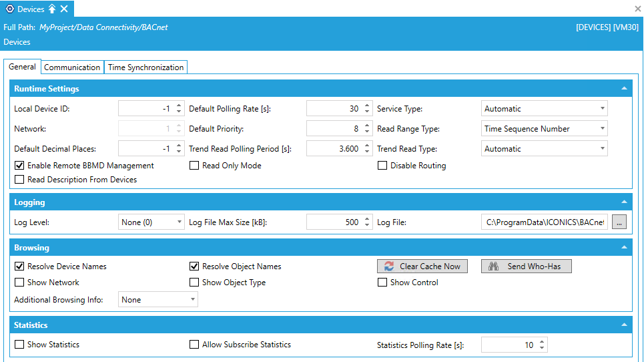Increase Default Polling Rate with up arrow

click(x=367, y=106)
